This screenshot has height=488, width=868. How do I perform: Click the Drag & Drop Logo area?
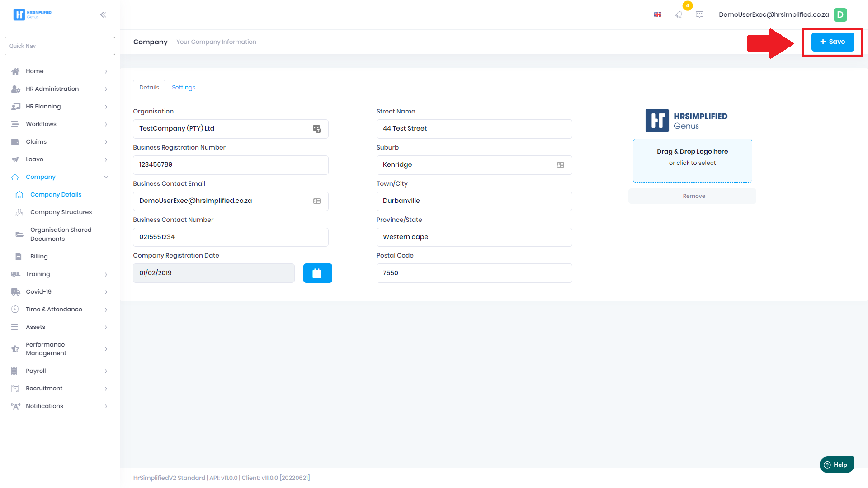pos(692,160)
